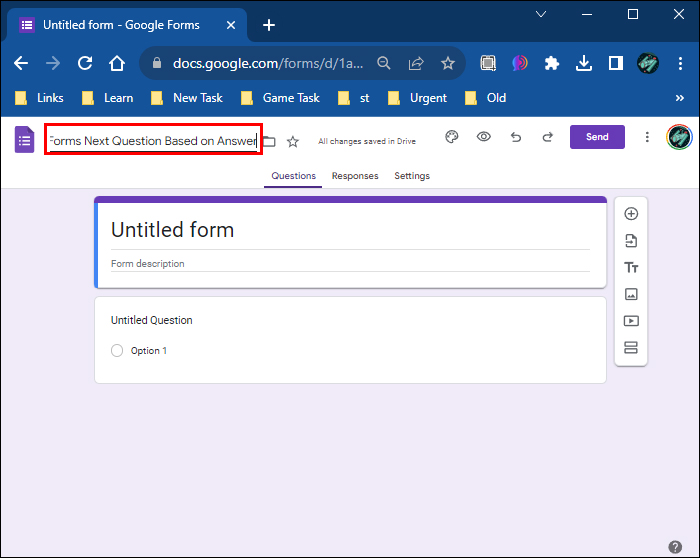Click the Redo arrow icon
700x558 pixels.
click(548, 137)
